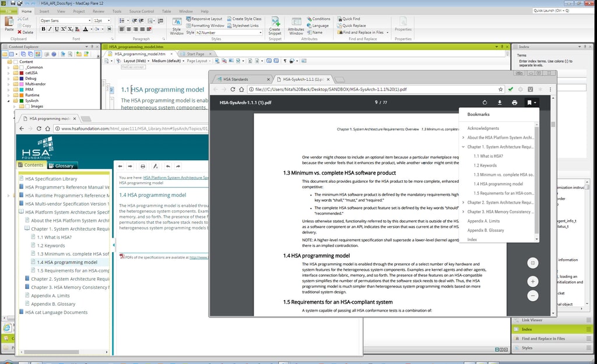597x364 pixels.
Task: Toggle Bold formatting in the Font group
Action: [x=43, y=29]
